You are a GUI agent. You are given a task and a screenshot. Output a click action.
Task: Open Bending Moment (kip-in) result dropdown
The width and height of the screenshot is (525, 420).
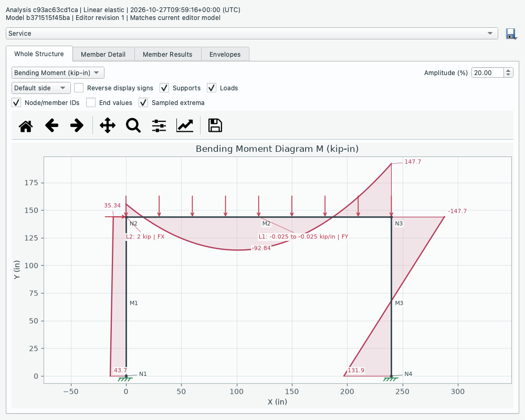pyautogui.click(x=58, y=72)
